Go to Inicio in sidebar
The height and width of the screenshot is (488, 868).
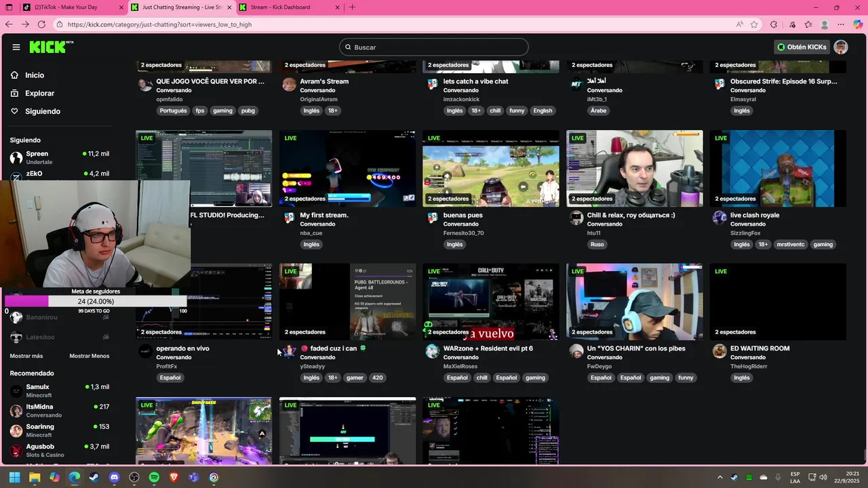[35, 75]
